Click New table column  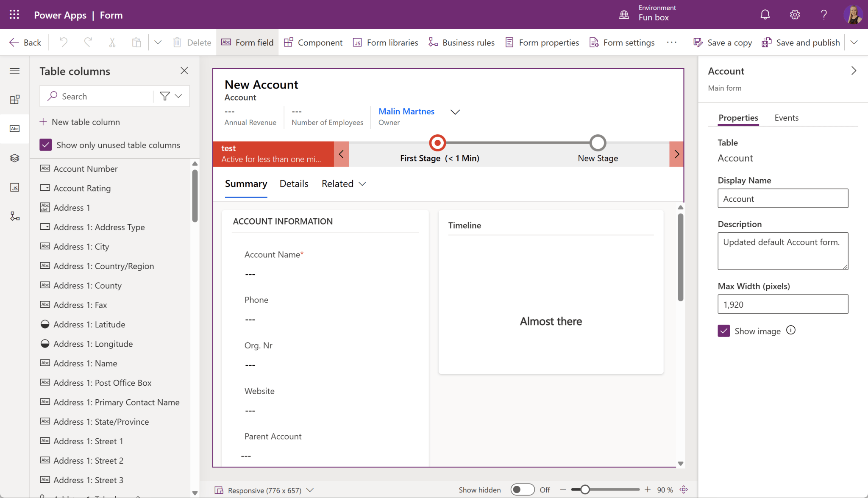tap(80, 122)
